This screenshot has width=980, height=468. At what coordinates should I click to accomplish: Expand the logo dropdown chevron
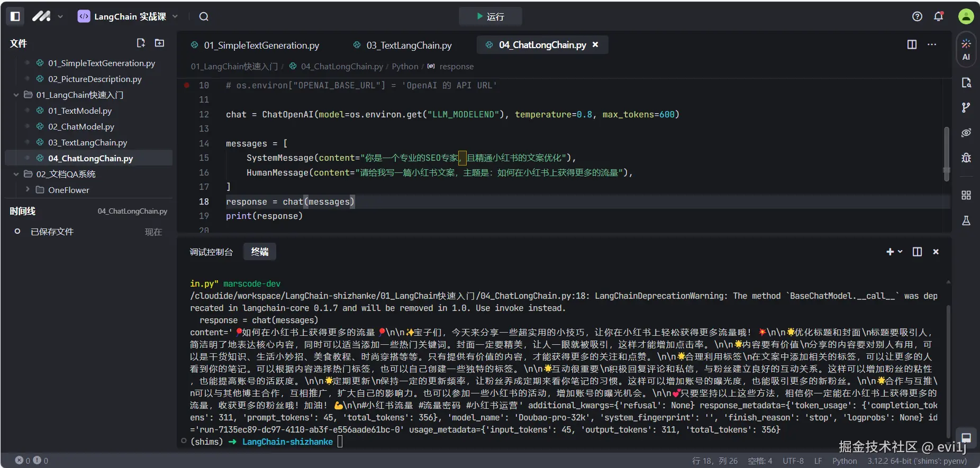coord(60,17)
